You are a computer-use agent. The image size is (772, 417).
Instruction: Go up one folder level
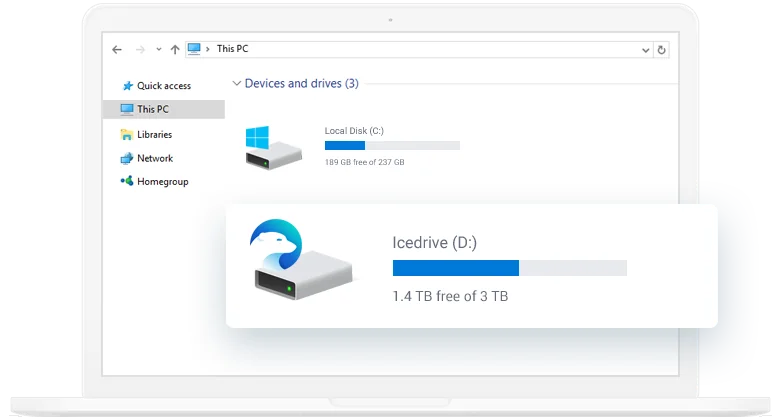(175, 49)
